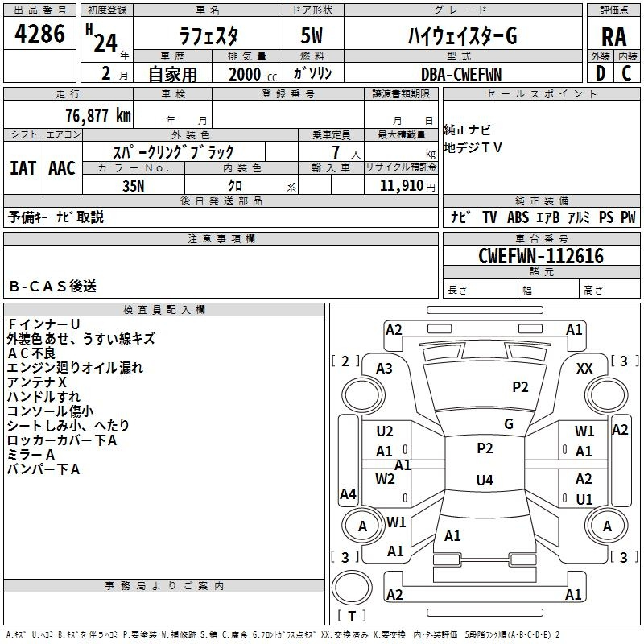
Task: Select the color number 35N field
Action: tap(133, 184)
